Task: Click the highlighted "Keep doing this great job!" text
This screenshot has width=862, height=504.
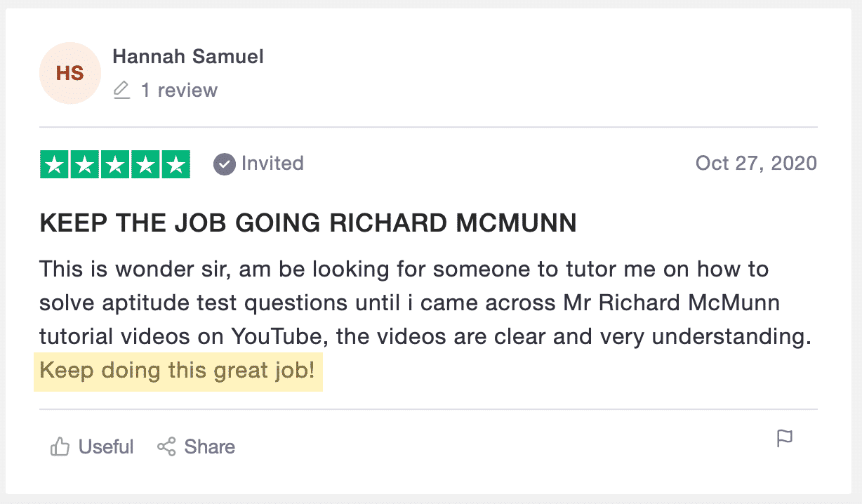Action: (178, 370)
